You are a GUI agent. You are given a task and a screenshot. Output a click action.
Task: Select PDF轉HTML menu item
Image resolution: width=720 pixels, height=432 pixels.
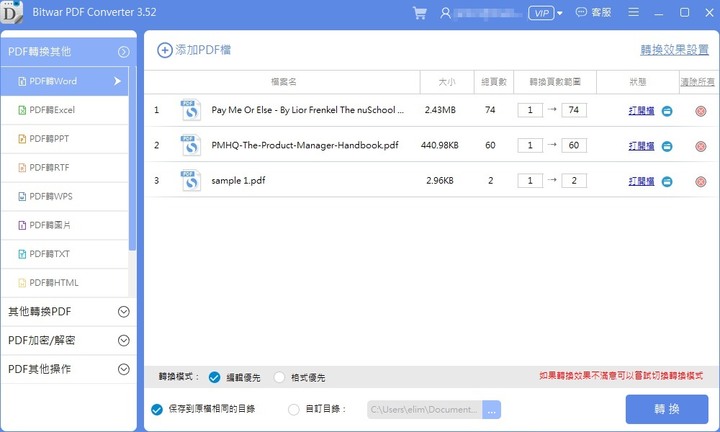64,283
